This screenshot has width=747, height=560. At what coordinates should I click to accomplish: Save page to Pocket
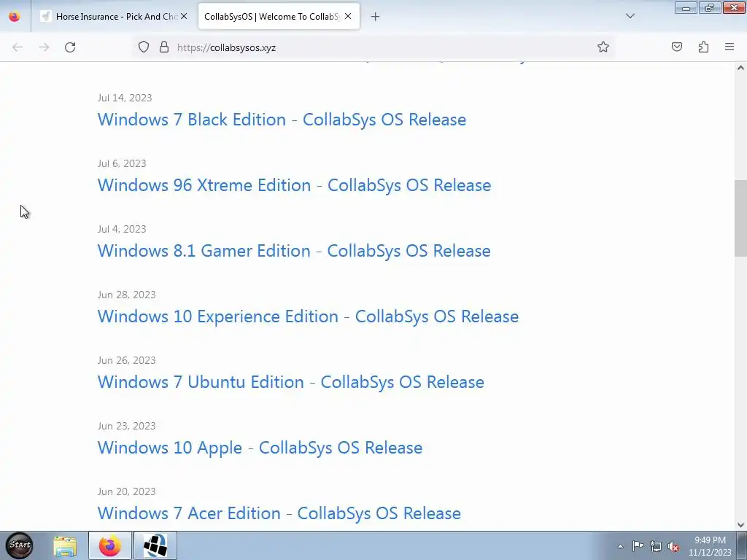click(x=677, y=47)
